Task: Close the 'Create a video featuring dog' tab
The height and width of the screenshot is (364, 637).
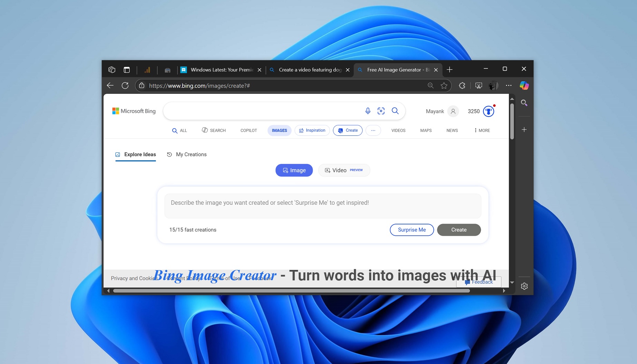Action: (347, 70)
